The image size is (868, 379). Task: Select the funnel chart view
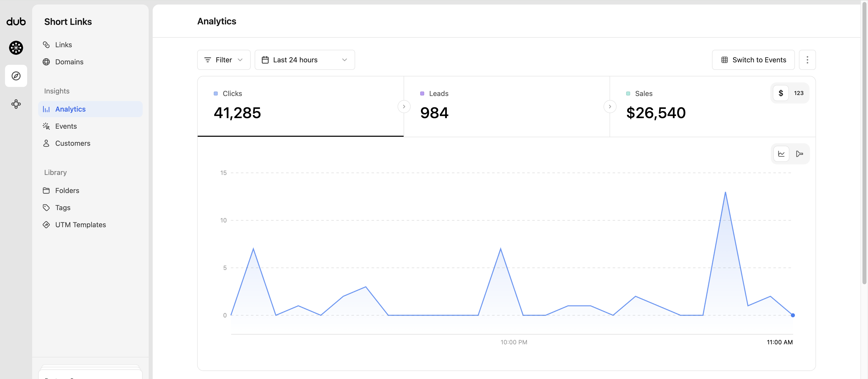[799, 154]
